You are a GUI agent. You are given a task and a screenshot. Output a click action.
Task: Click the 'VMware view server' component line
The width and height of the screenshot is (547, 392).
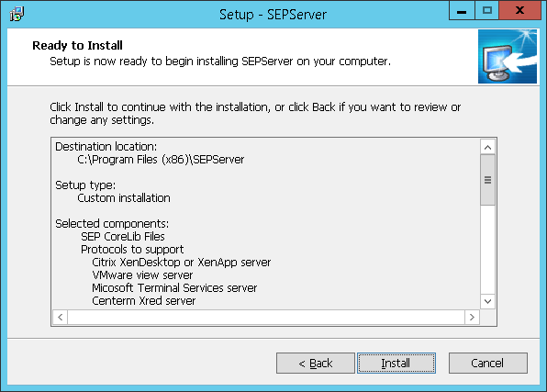tap(142, 275)
